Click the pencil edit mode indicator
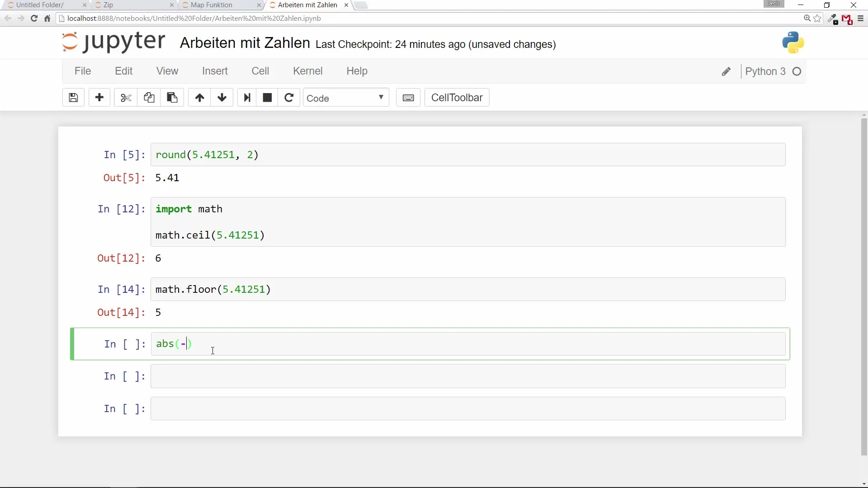Screen dimensions: 868x488 pyautogui.click(x=726, y=71)
